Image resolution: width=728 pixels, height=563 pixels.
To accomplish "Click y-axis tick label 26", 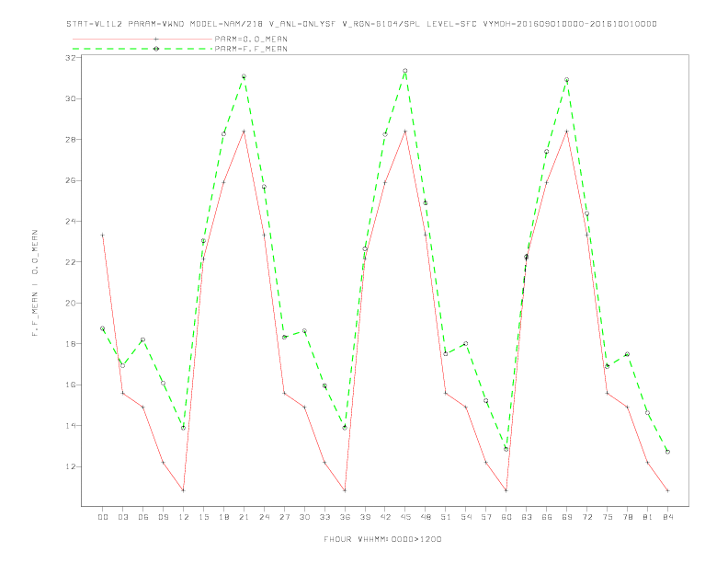I will tap(71, 180).
